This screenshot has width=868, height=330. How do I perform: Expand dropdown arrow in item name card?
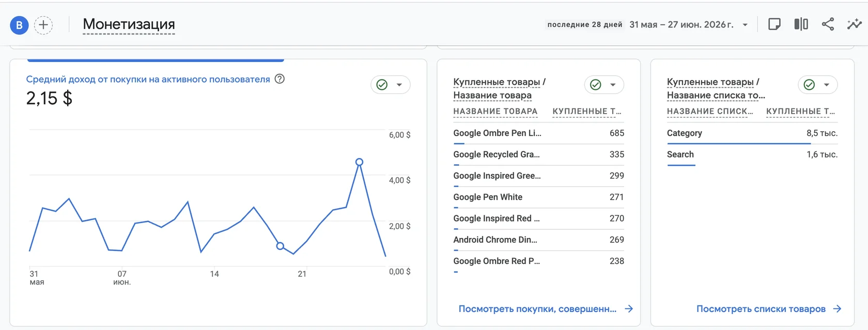coord(613,85)
